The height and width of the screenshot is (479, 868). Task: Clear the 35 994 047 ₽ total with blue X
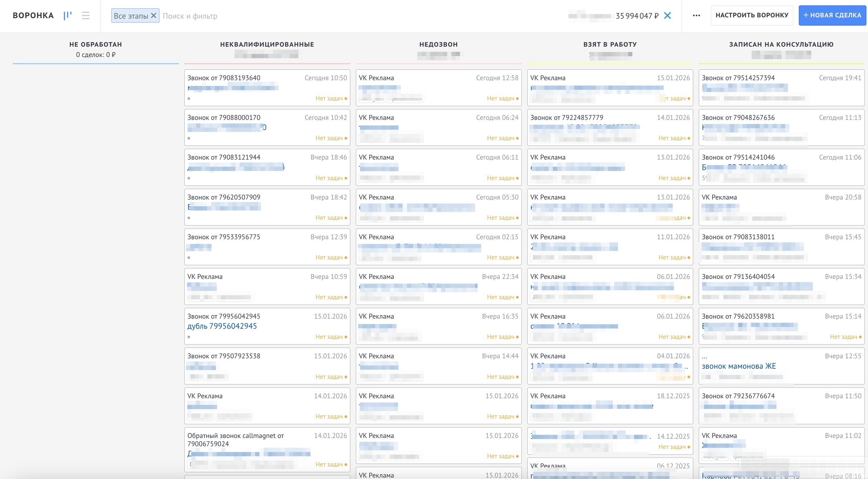[x=667, y=16]
